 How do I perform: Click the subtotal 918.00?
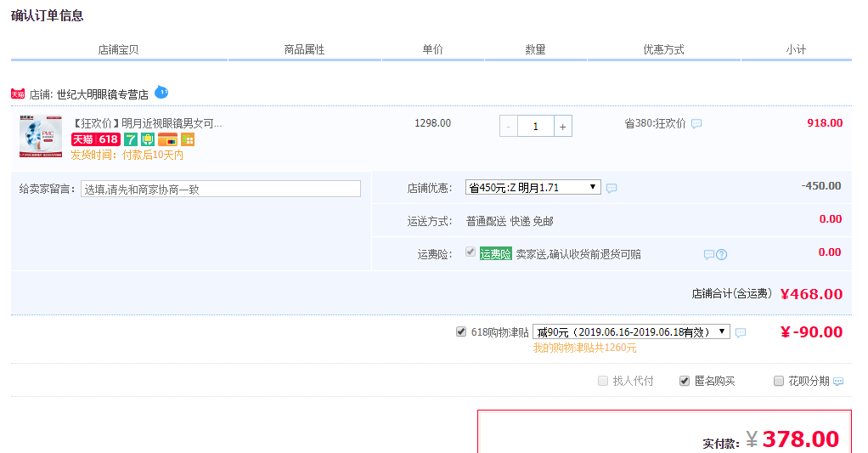click(x=825, y=123)
